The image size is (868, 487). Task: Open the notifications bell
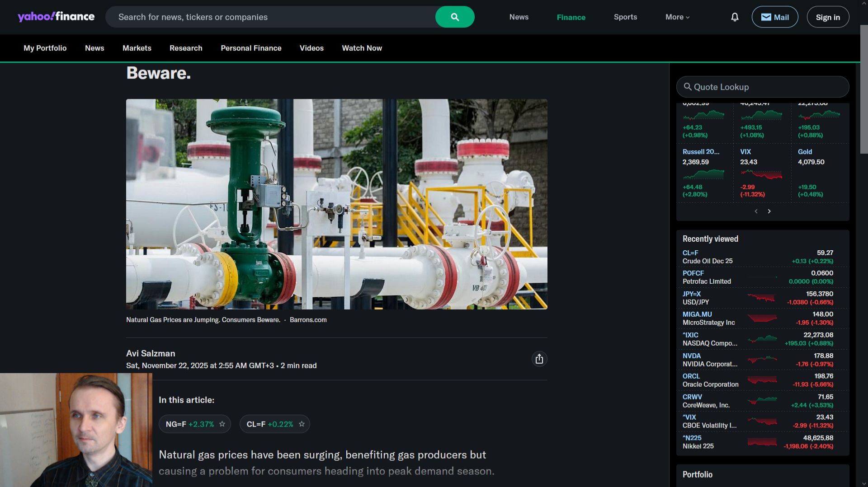[735, 17]
